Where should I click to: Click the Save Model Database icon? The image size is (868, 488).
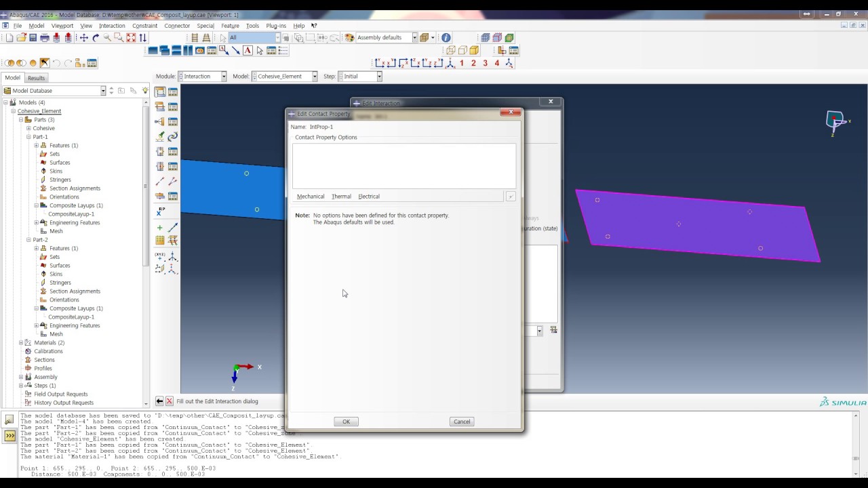pos(33,38)
